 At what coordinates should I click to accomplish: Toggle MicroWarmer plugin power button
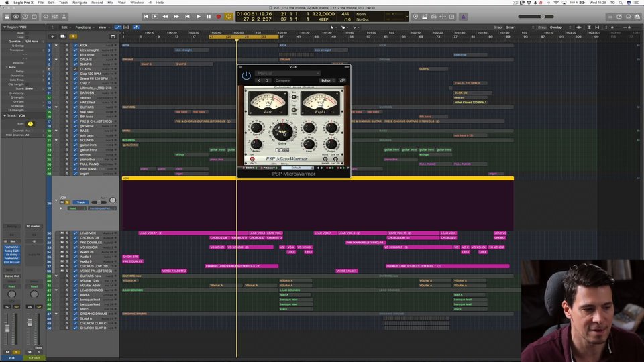246,76
